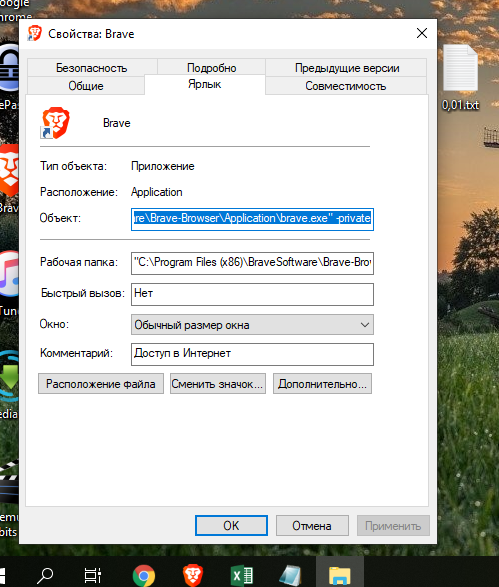The width and height of the screenshot is (499, 587).
Task: Open Дополнительно advanced settings
Action: point(322,384)
